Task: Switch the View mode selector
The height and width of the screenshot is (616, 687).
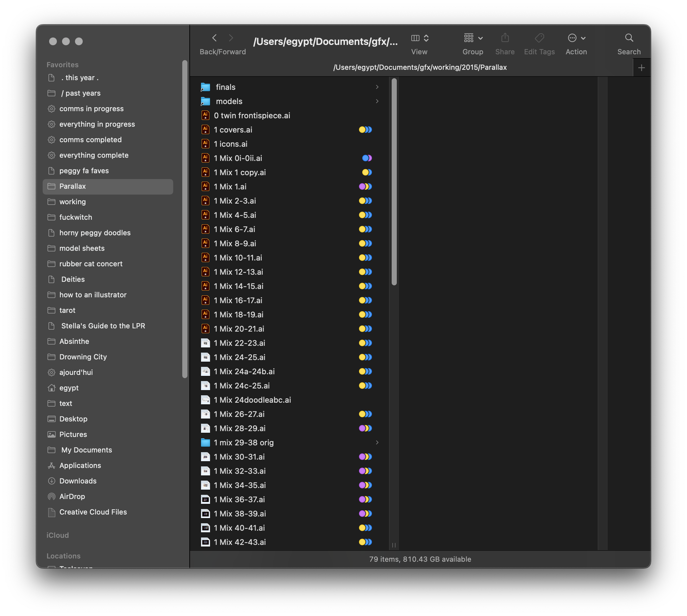Action: click(419, 38)
